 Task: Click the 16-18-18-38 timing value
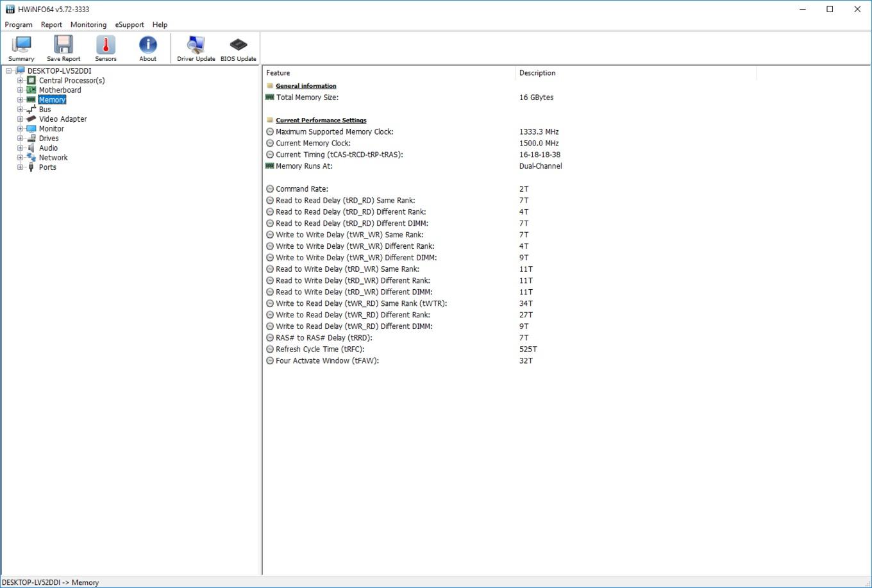click(x=540, y=155)
